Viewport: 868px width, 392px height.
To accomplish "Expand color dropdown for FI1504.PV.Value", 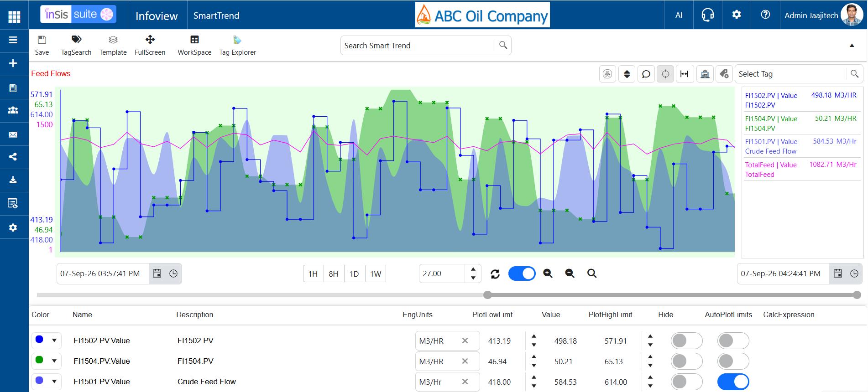I will coord(54,361).
